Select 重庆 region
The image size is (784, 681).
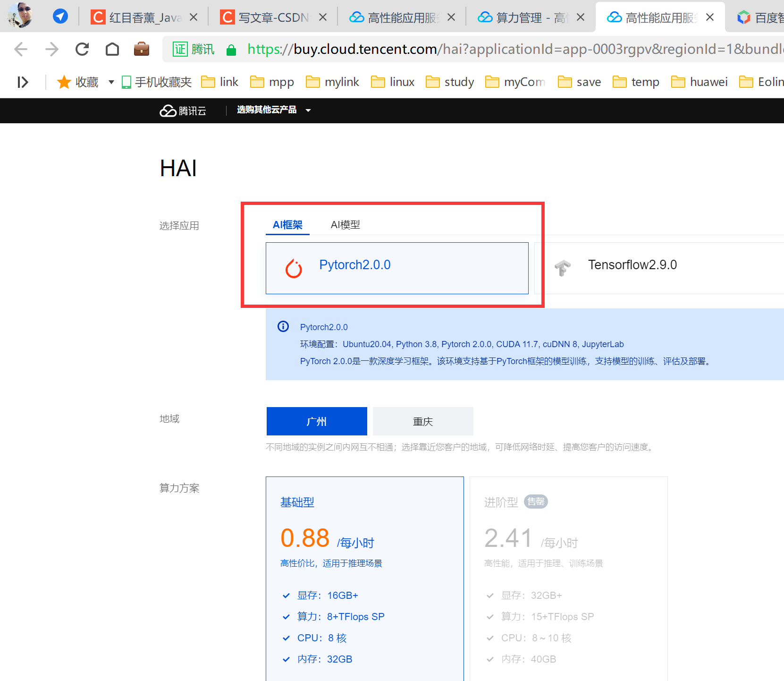coord(423,421)
